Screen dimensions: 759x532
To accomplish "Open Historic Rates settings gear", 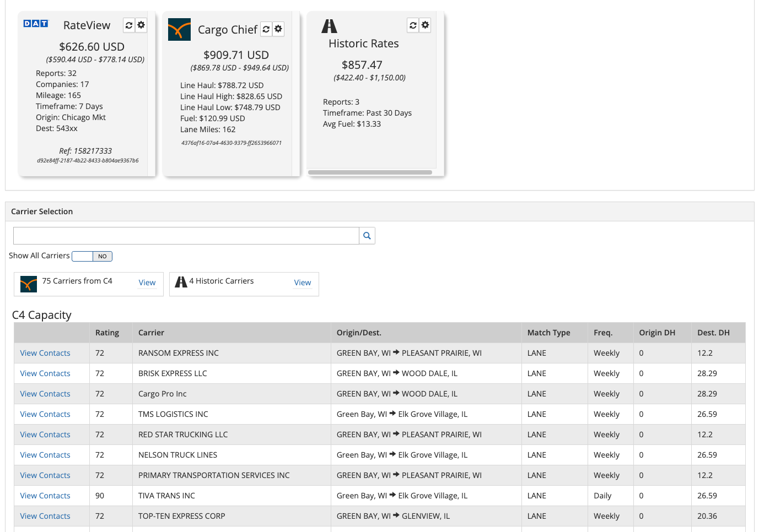I will [425, 25].
